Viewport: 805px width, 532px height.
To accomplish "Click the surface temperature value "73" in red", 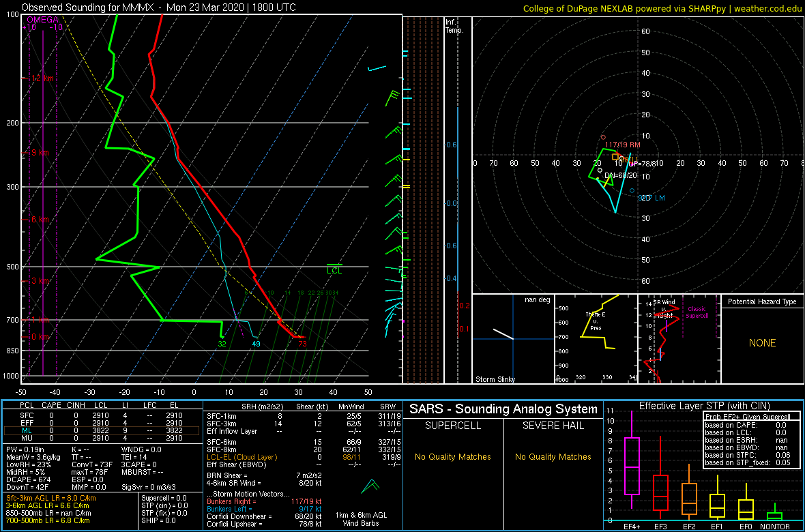I will (x=302, y=344).
